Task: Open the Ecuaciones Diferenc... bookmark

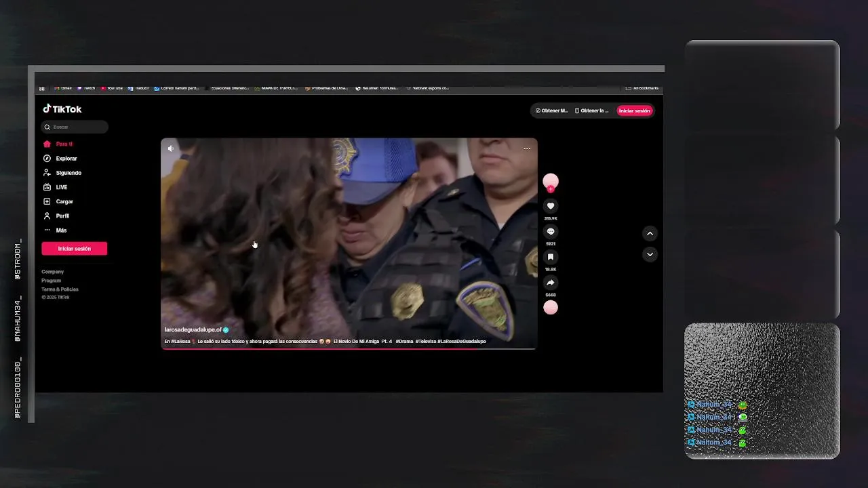Action: 227,88
